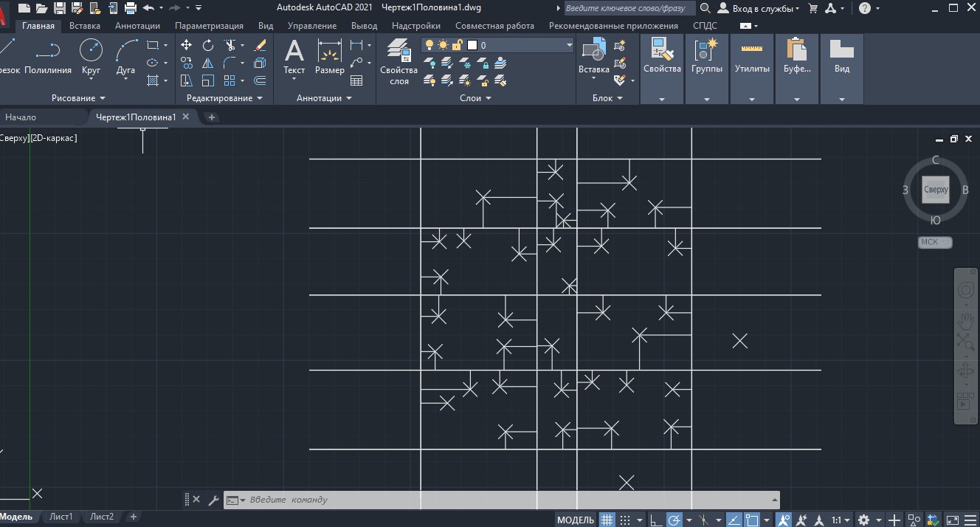Viewport: 980px width, 527px height.
Task: Click the Введите команду command line field
Action: [x=502, y=500]
